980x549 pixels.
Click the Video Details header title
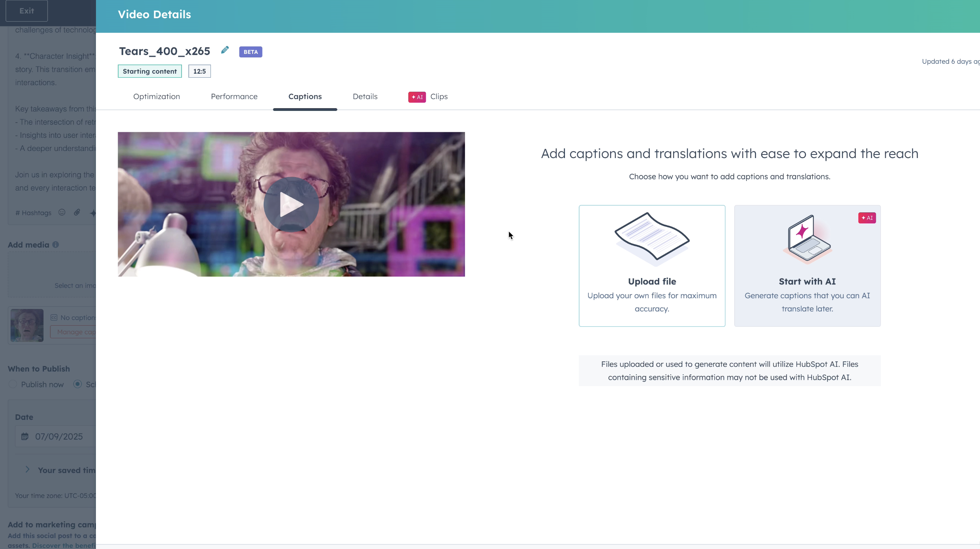tap(154, 15)
